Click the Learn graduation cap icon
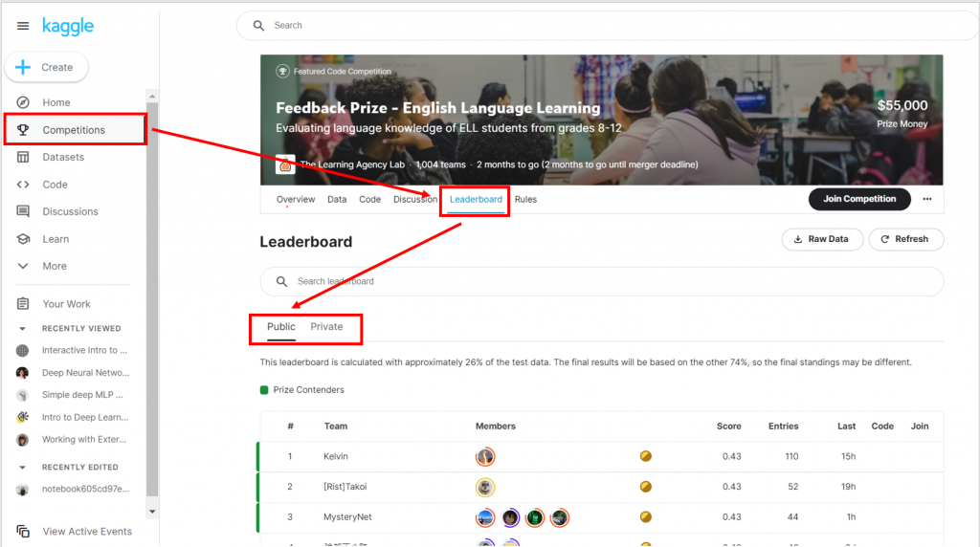Viewport: 980px width, 547px height. pyautogui.click(x=23, y=238)
